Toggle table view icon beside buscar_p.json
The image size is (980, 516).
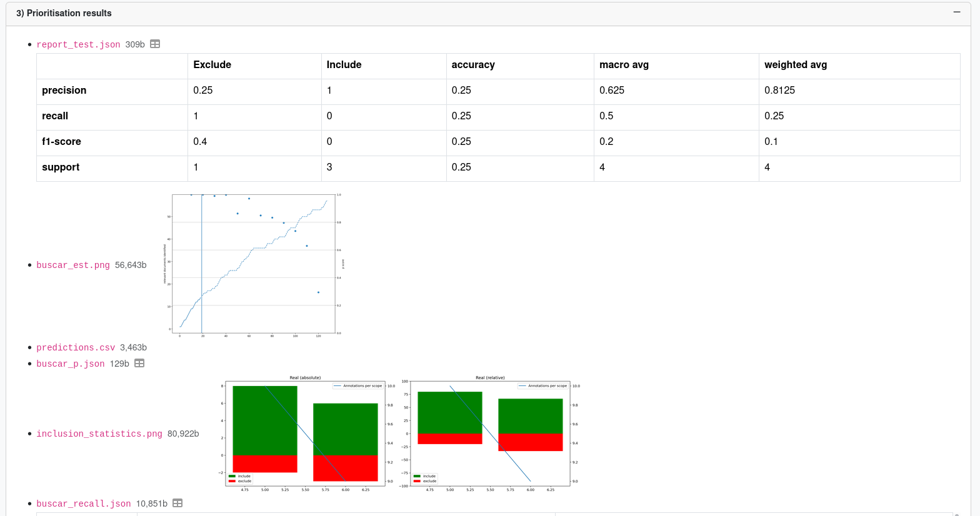(139, 364)
